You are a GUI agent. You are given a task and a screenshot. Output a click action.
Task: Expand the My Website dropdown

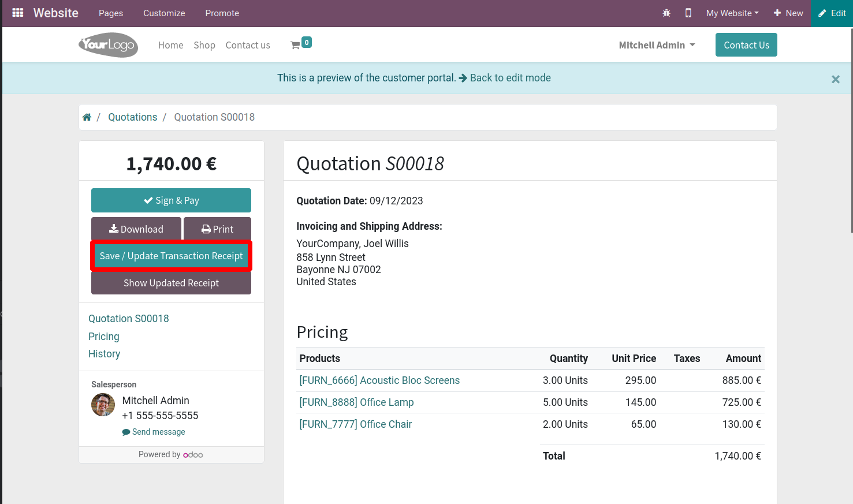point(732,13)
